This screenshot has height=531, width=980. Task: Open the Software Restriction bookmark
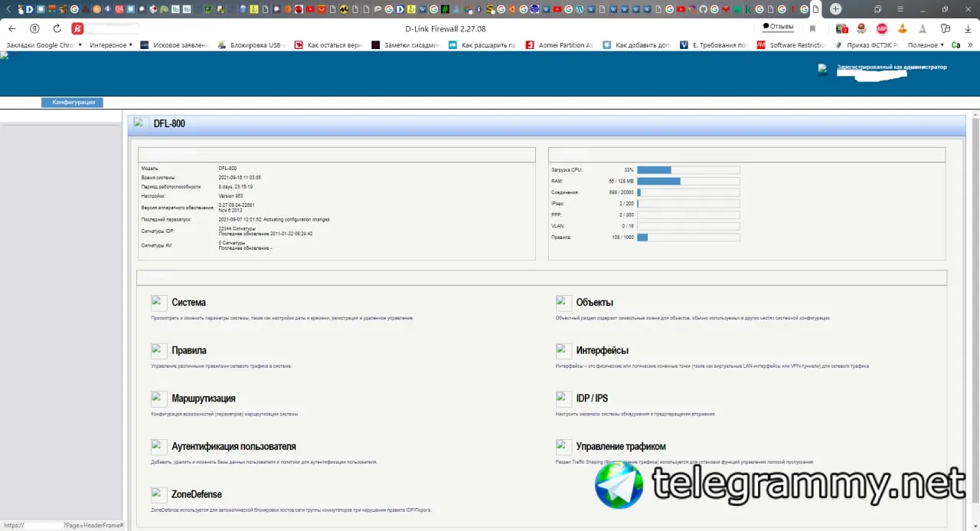click(791, 45)
